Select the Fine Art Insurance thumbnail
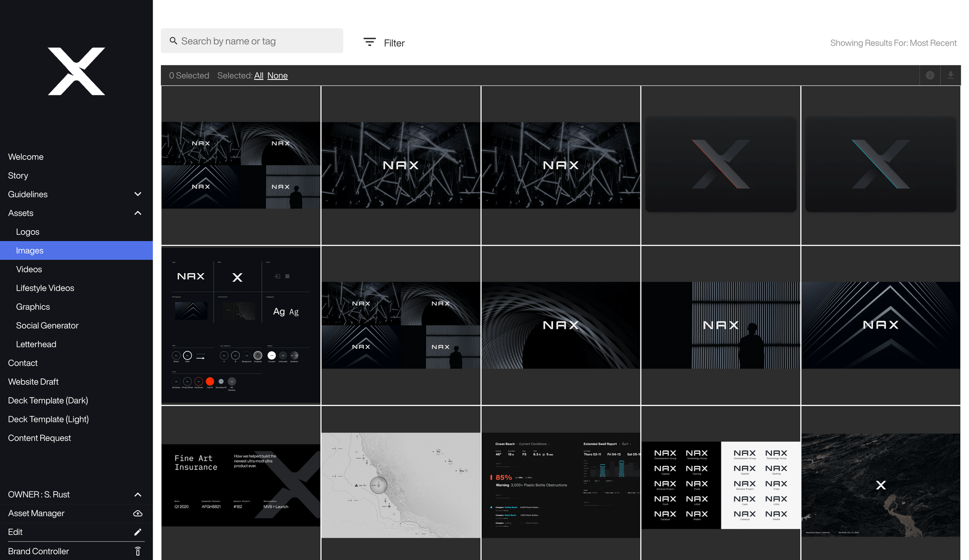 (241, 484)
